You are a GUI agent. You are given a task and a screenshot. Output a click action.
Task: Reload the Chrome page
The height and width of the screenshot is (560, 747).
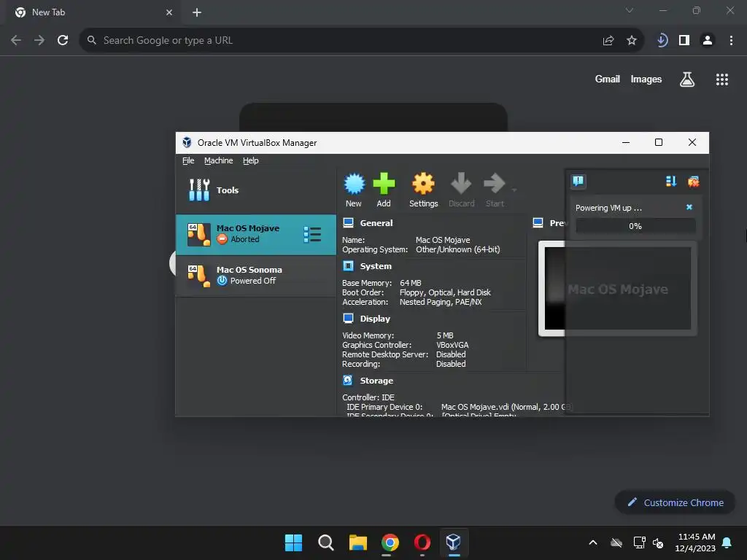point(63,40)
